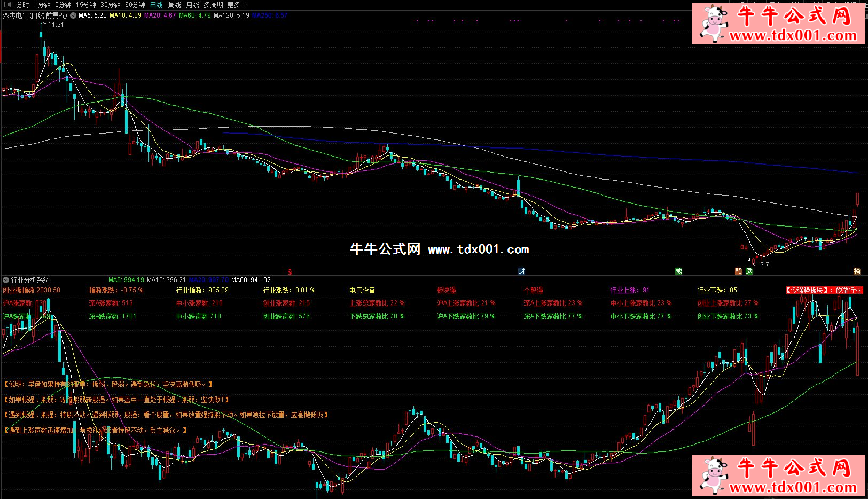This screenshot has height=499, width=868.
Task: Click 深A上涨家数比 23 % reading
Action: 553,303
